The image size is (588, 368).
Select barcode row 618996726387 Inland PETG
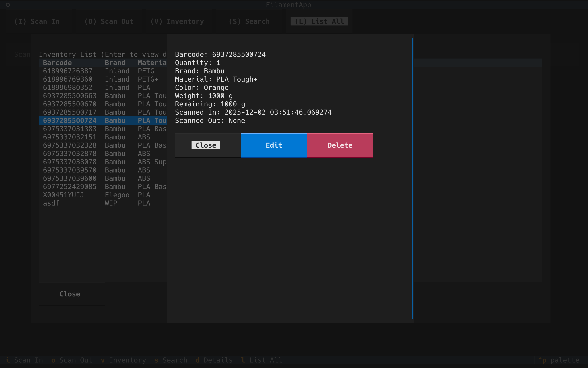pos(68,71)
